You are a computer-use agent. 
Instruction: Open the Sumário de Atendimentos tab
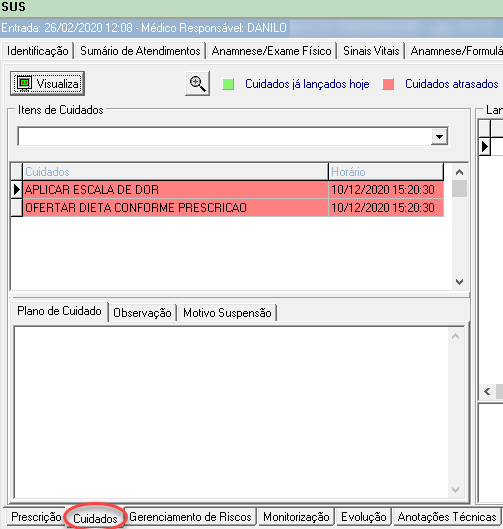coord(140,51)
